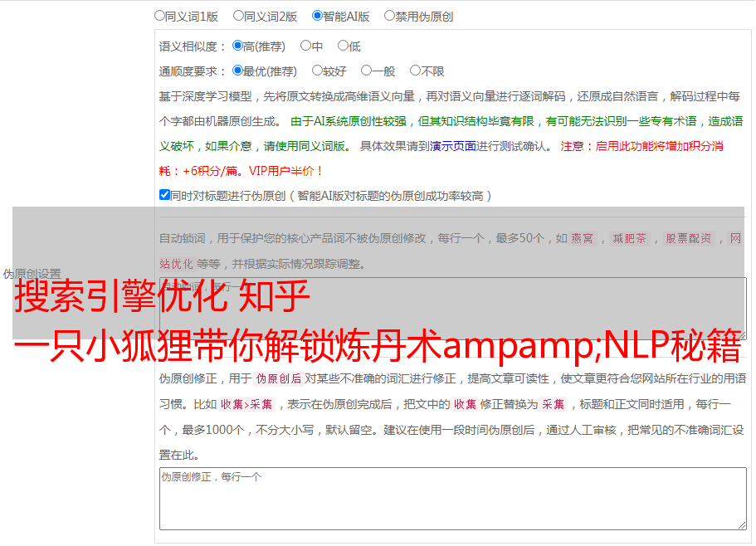Screen dimensions: 756x546
Task: Pick the 禁用伪原创 radio option
Action: [389, 16]
